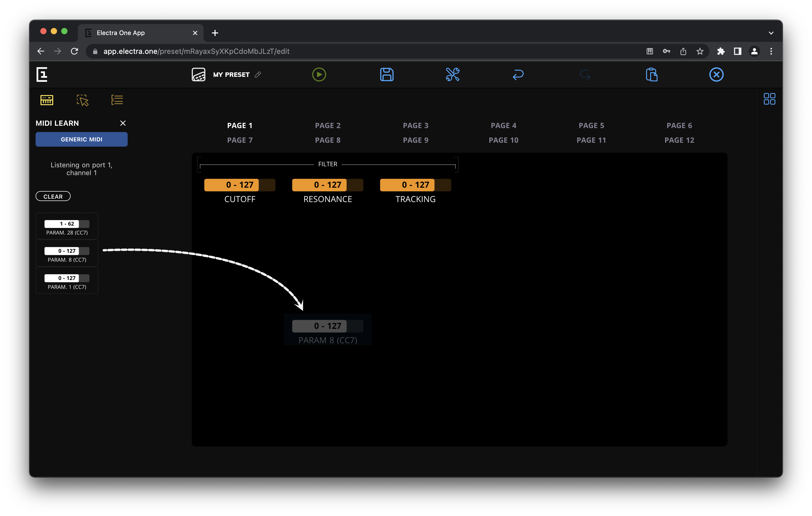812x516 pixels.
Task: Expand the browser tab search chevron
Action: point(770,33)
